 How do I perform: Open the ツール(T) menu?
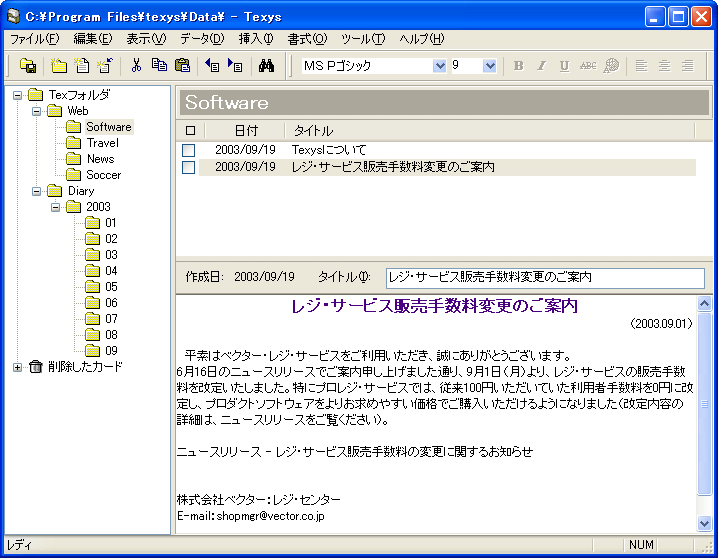363,39
